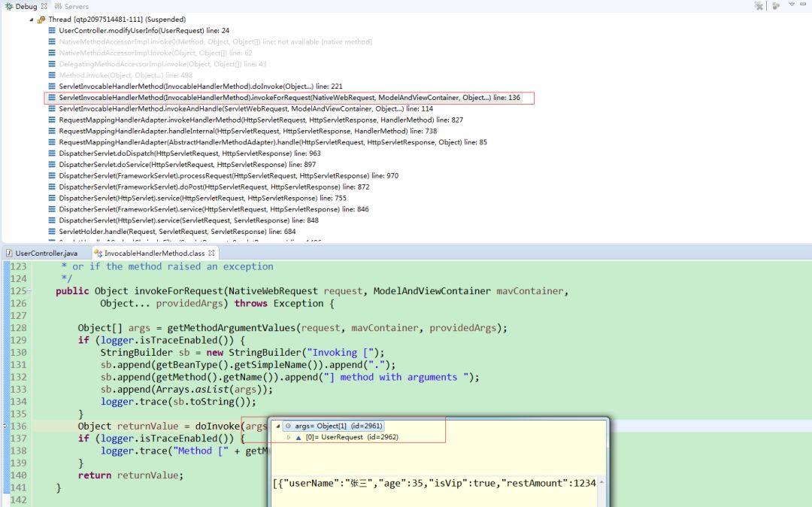Close the Debug view tab
The width and height of the screenshot is (812, 507).
pos(44,6)
